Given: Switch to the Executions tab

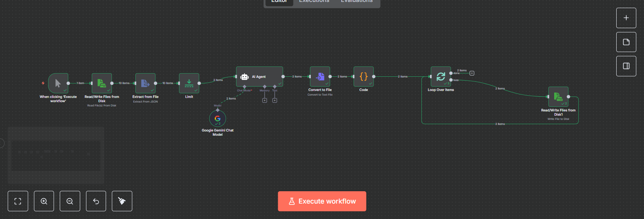Looking at the screenshot, I should click(314, 2).
